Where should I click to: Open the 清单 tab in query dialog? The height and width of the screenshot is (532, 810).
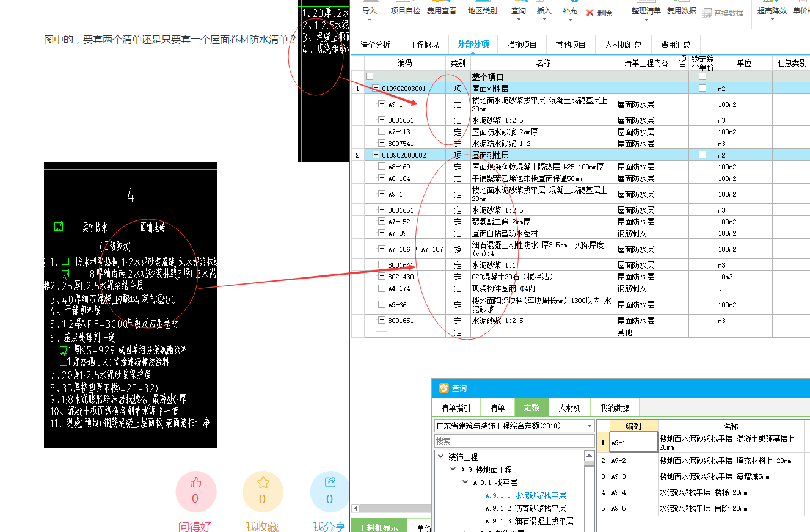[x=497, y=407]
